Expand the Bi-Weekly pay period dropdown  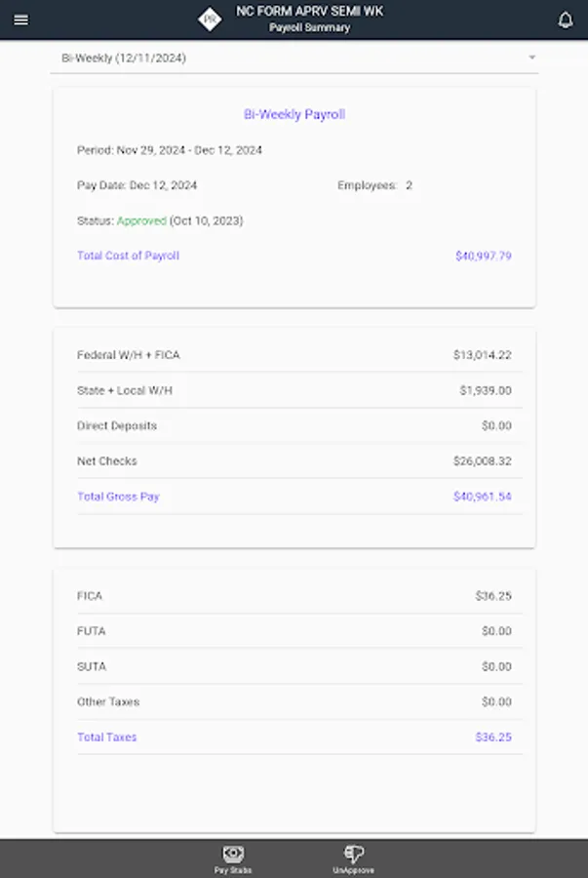point(293,58)
